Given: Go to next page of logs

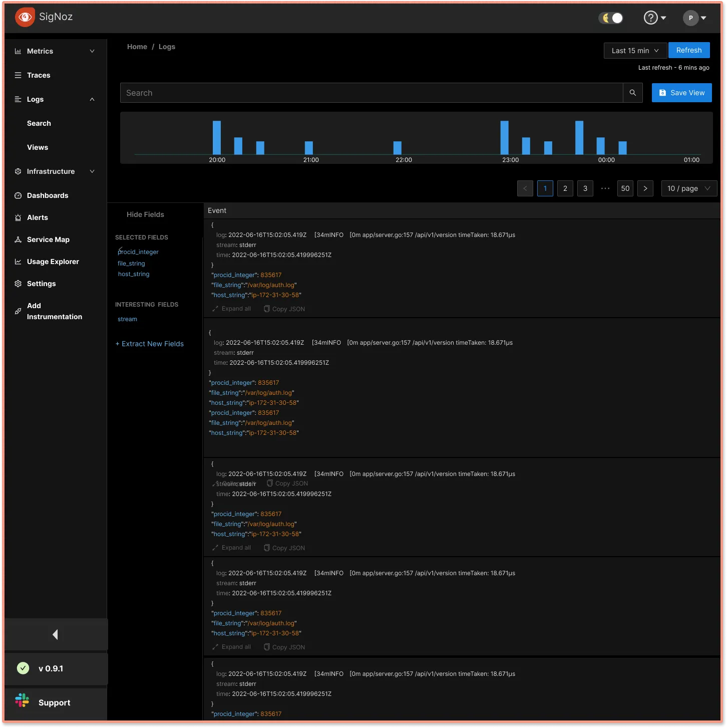Looking at the screenshot, I should pyautogui.click(x=645, y=188).
